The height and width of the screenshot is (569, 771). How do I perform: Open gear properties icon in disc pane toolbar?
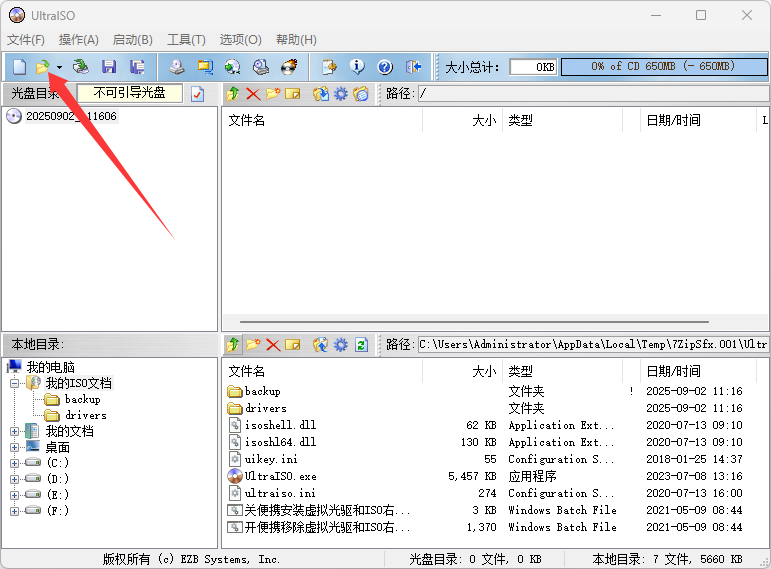point(341,93)
